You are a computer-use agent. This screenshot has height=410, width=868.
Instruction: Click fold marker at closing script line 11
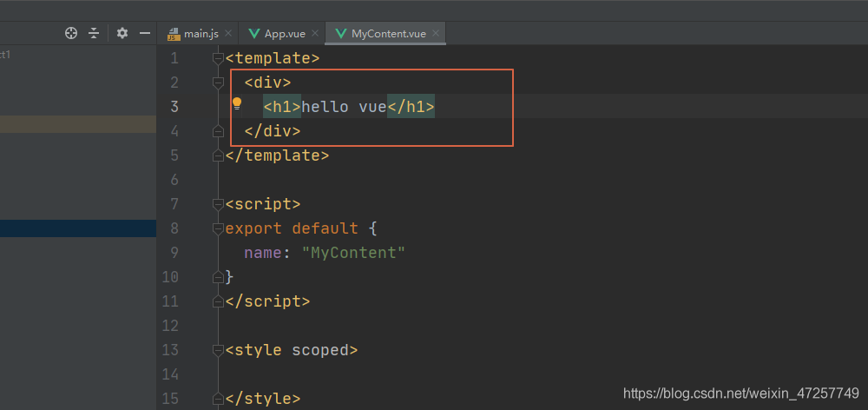tap(219, 301)
